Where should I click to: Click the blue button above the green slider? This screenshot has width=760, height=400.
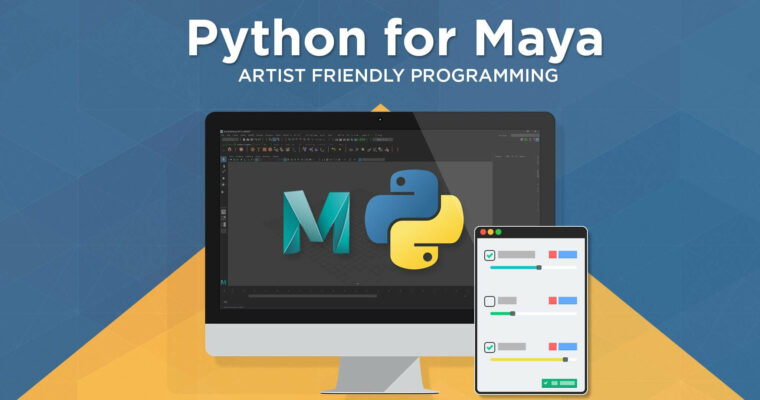568,301
